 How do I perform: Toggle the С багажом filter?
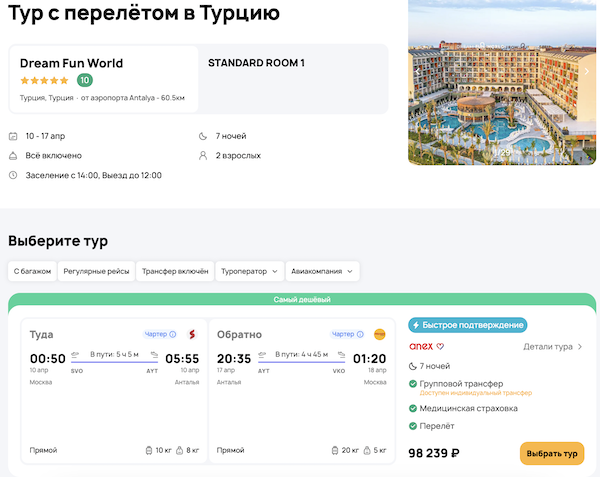point(30,271)
